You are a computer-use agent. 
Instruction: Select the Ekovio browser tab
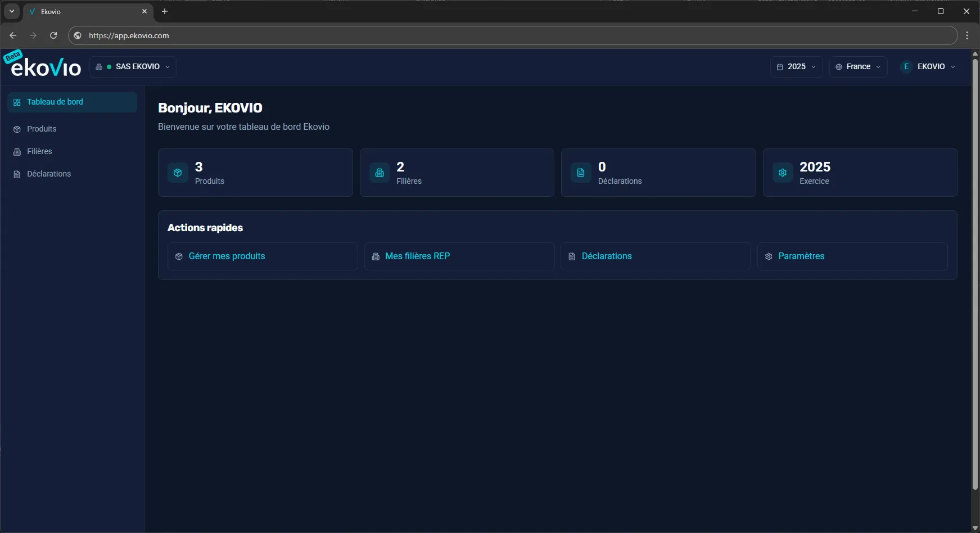click(x=88, y=11)
